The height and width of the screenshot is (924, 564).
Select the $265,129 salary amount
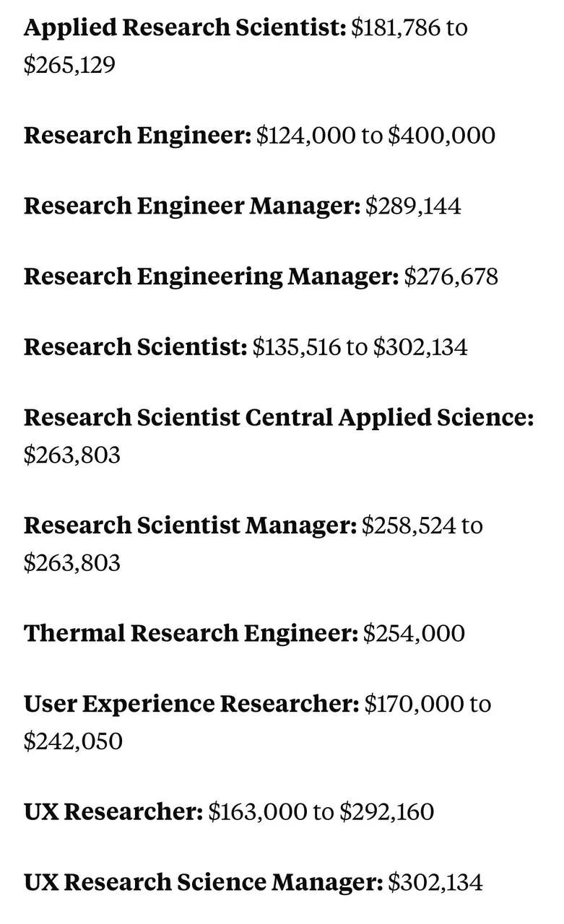pos(69,66)
